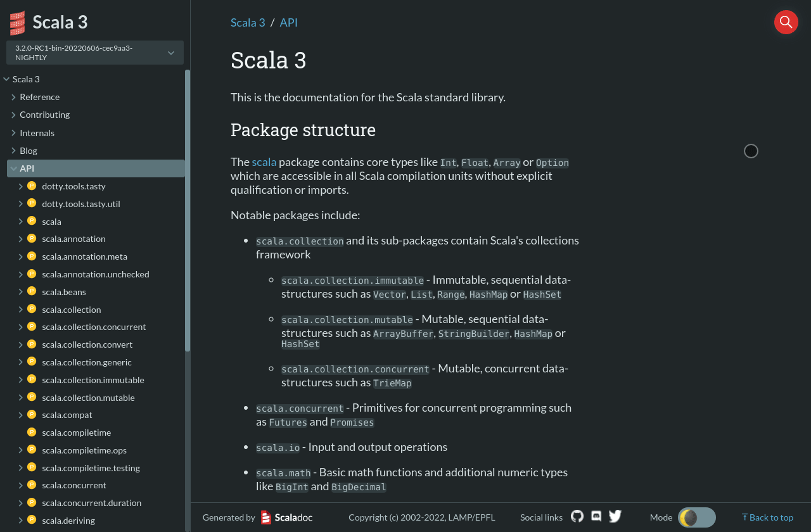Open scala.collection.convert in the tree
This screenshot has height=532, width=811.
coord(87,345)
